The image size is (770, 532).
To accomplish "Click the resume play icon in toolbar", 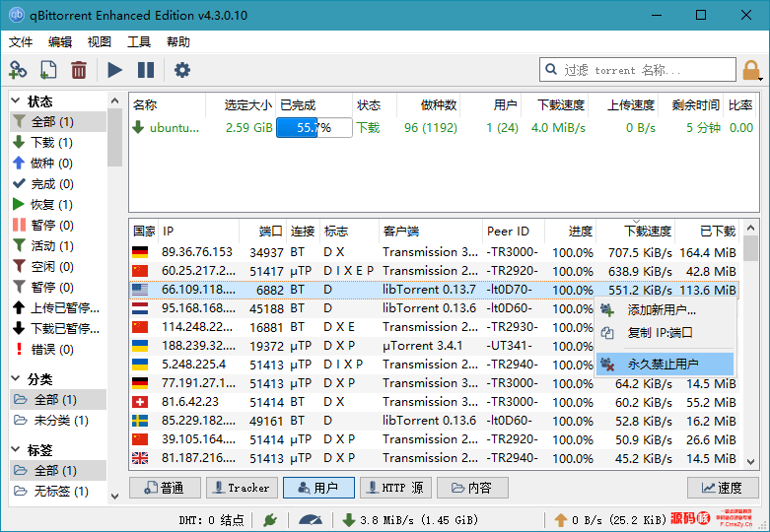I will pos(115,70).
